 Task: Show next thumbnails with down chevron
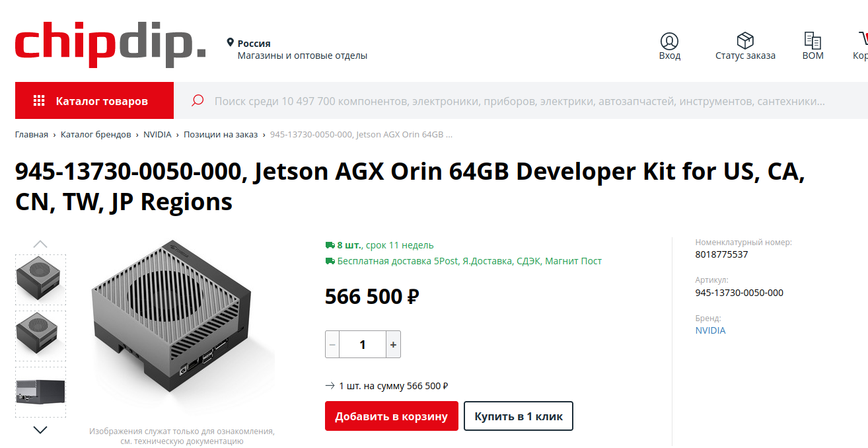coord(40,430)
